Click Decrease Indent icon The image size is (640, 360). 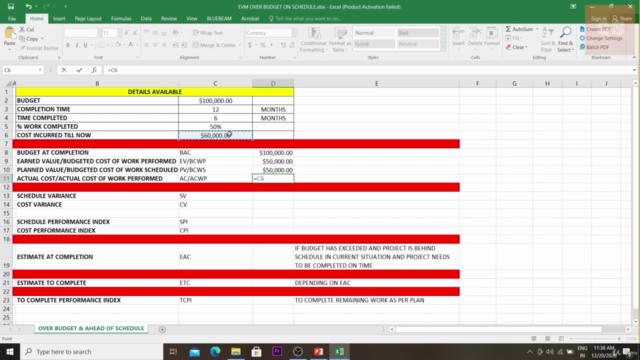pos(175,45)
